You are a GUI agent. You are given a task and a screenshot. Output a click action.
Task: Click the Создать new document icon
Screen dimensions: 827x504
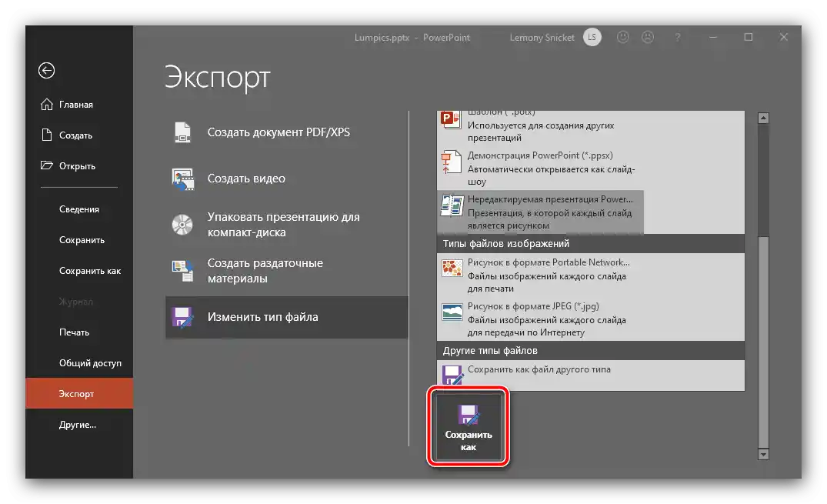(47, 135)
